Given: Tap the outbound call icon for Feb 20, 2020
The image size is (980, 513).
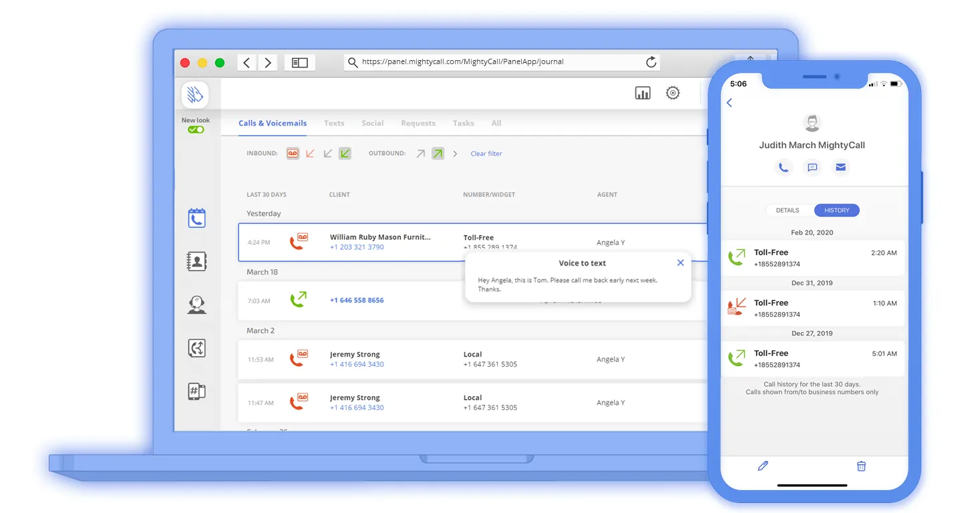Looking at the screenshot, I should pyautogui.click(x=736, y=257).
